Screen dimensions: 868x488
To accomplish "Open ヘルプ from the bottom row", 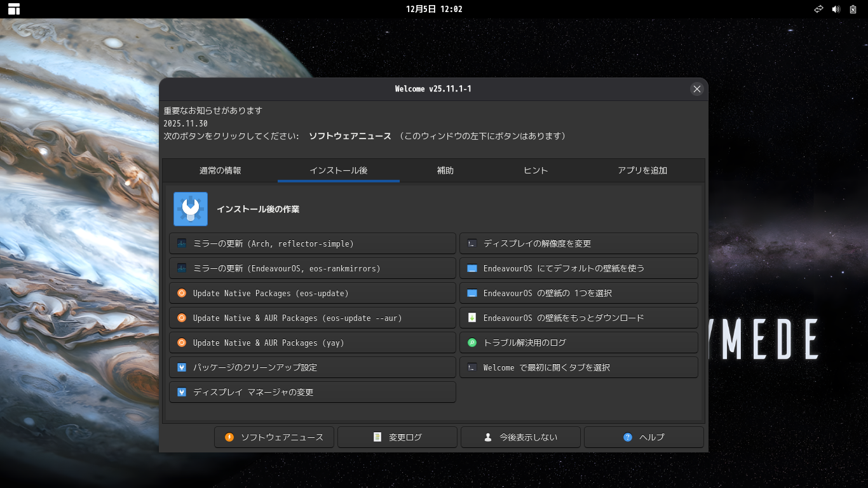I will point(644,437).
